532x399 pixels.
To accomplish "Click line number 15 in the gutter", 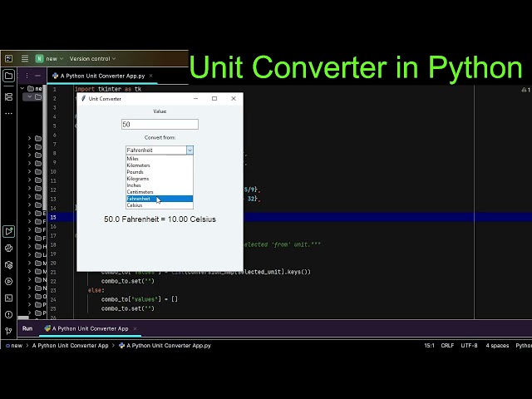I will tap(53, 217).
